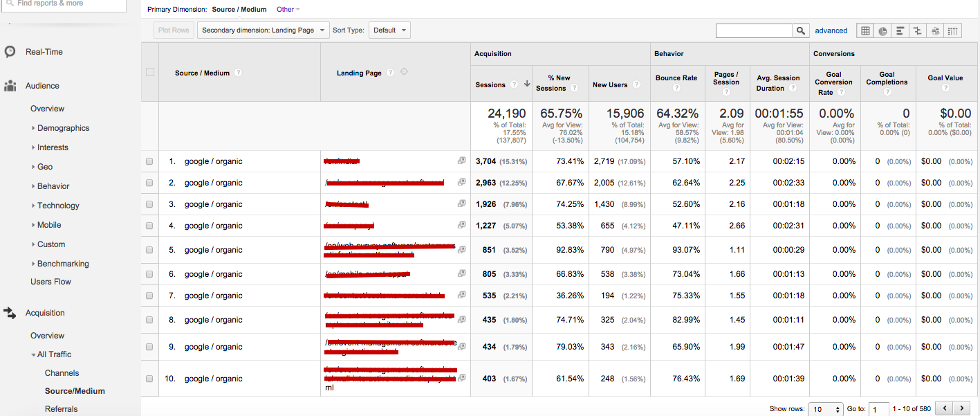Click the Go to page input field
Image resolution: width=980 pixels, height=416 pixels.
coord(878,408)
